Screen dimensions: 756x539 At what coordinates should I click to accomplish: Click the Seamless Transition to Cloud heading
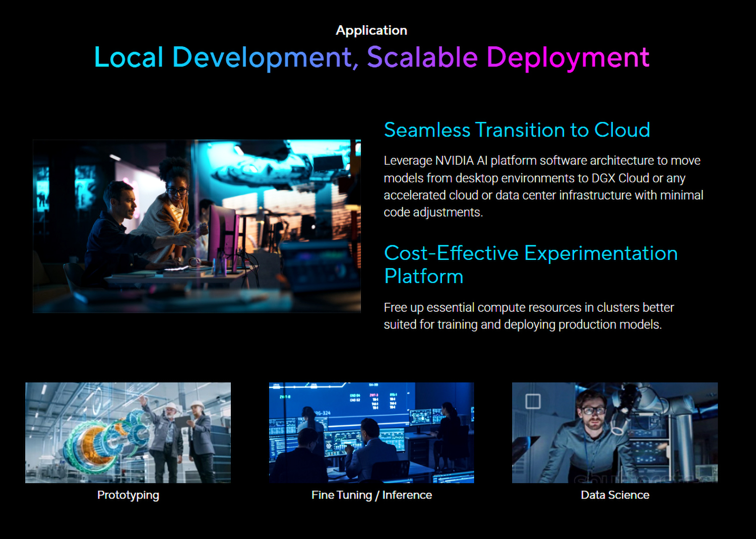click(x=517, y=130)
